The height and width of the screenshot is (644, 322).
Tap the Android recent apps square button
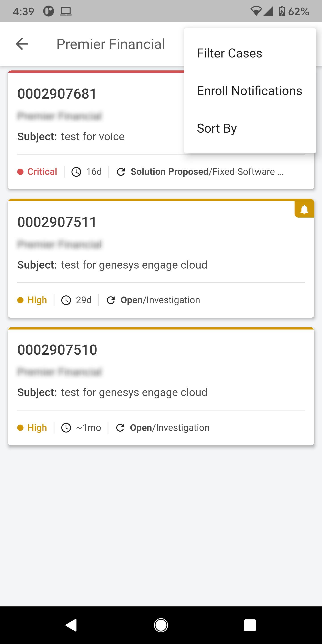tap(250, 625)
